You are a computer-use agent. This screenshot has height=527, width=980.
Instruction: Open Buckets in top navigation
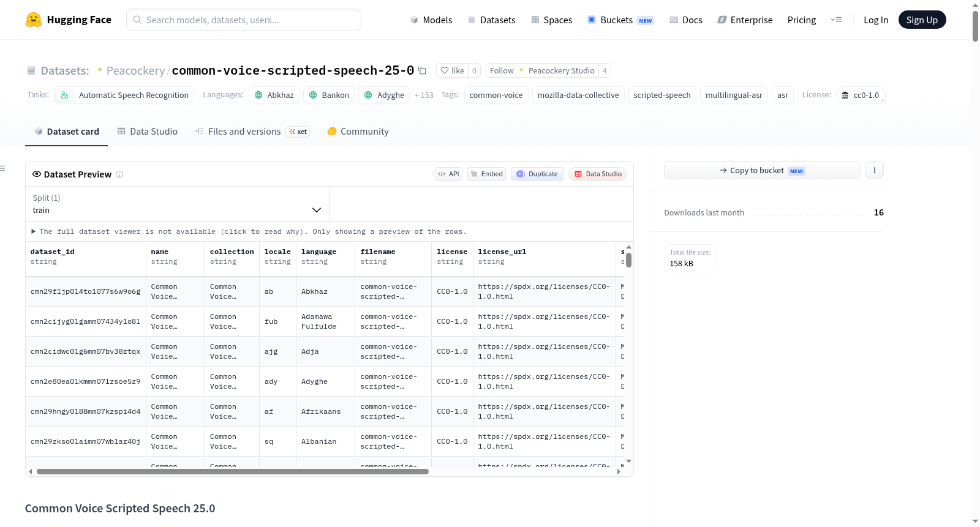point(620,20)
